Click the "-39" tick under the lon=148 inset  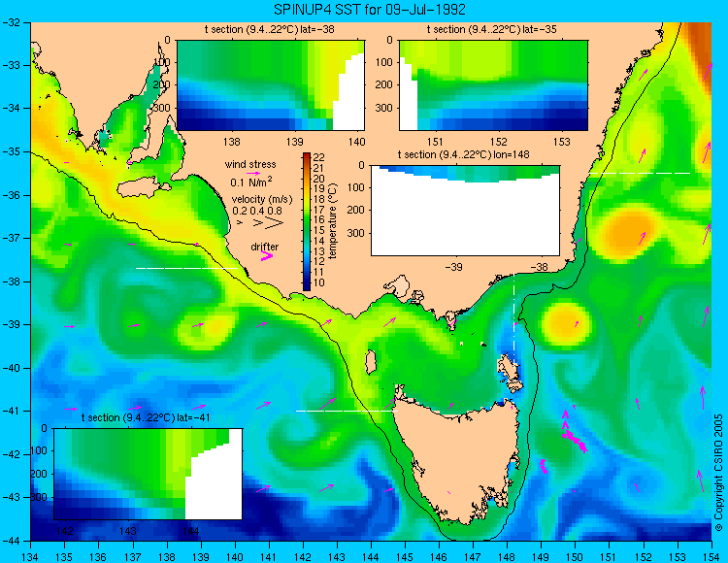pyautogui.click(x=453, y=267)
